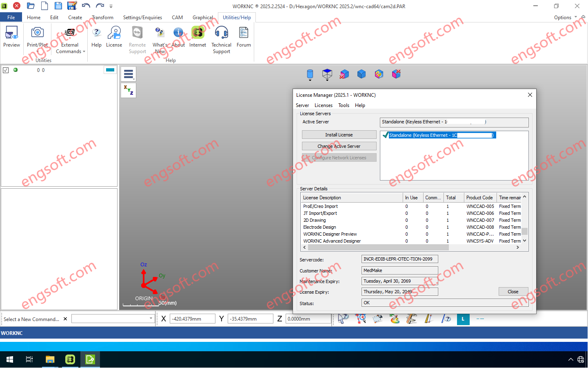588x368 pixels.
Task: Expand the quick access toolbar customize arrow
Action: pyautogui.click(x=111, y=6)
